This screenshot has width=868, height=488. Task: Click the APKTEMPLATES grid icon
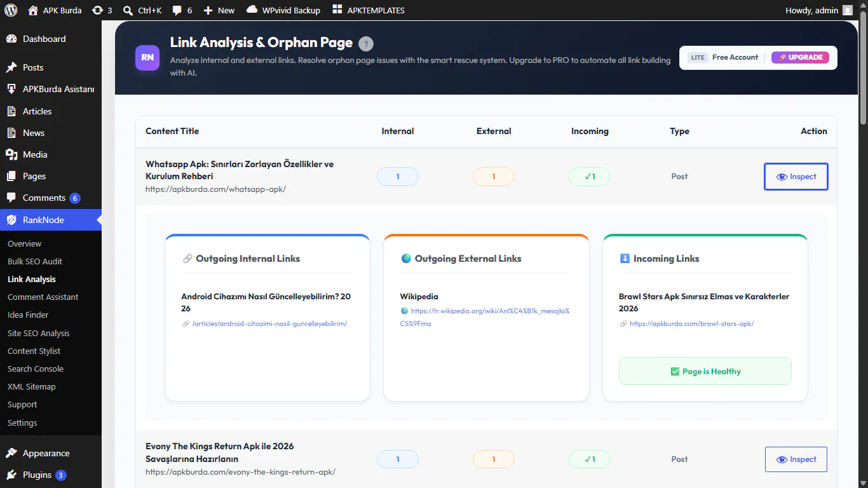tap(337, 10)
